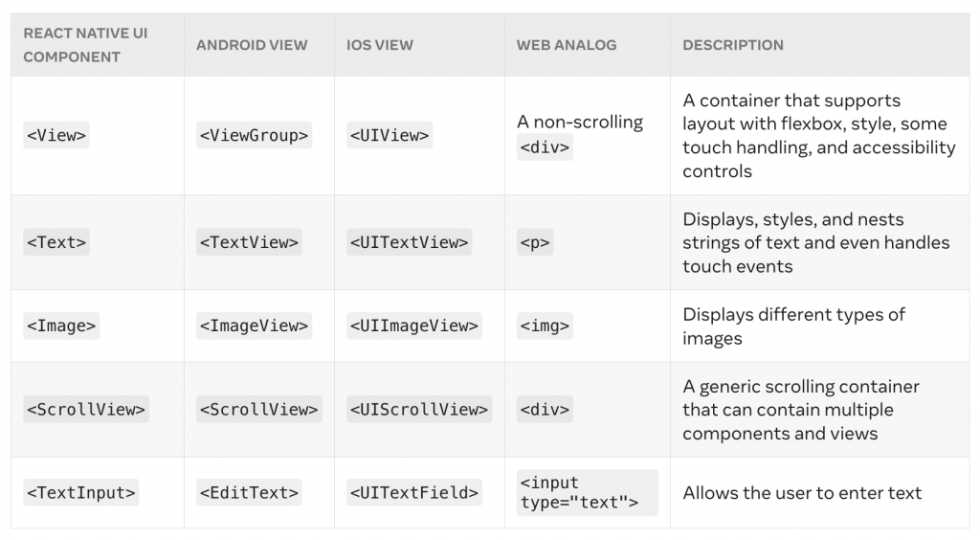Click the <View> code tag
Viewport: 980px width, 540px height.
click(56, 136)
